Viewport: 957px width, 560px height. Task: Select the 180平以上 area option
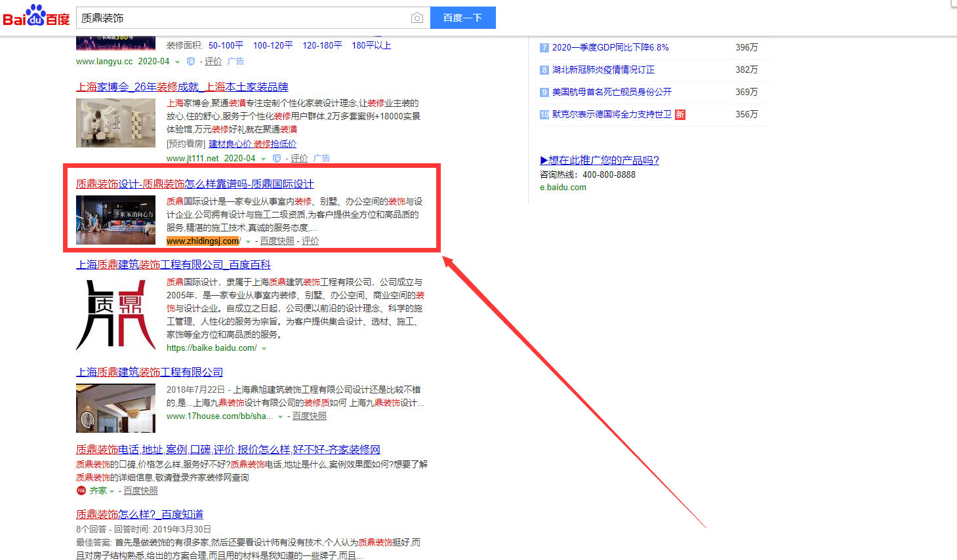[371, 45]
